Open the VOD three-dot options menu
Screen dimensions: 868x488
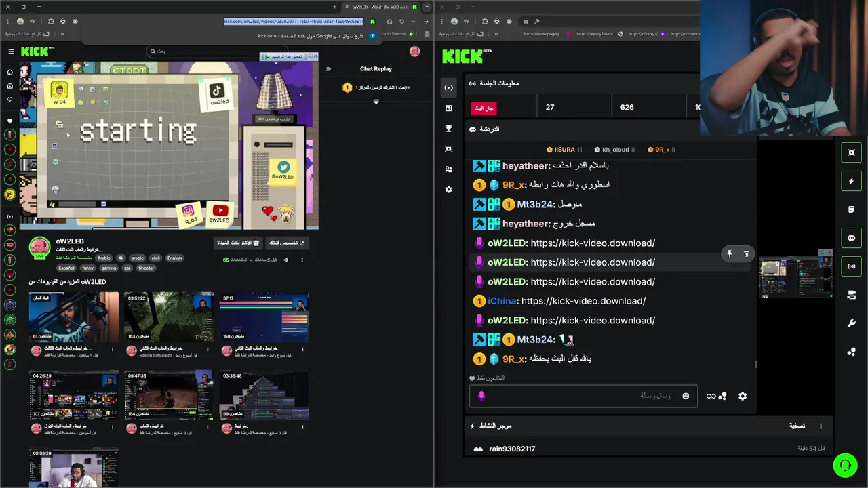point(302,260)
